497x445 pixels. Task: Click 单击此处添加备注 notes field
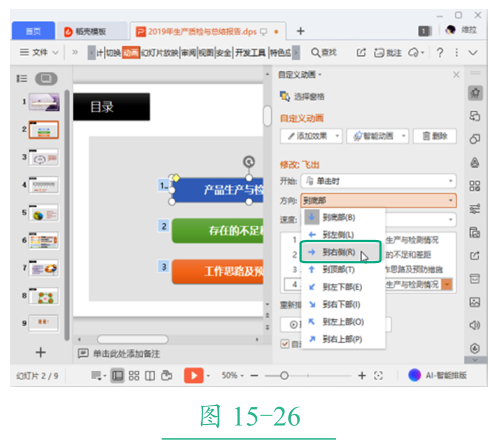126,354
